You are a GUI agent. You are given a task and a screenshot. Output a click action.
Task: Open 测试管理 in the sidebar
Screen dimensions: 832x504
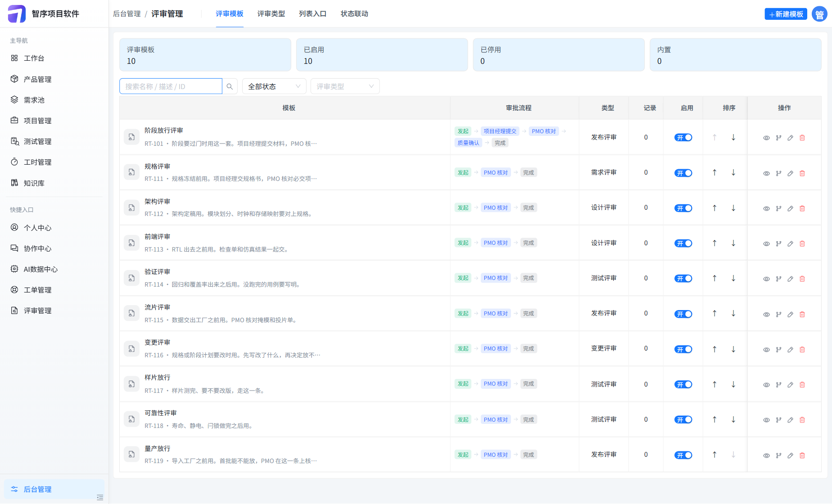[54, 141]
